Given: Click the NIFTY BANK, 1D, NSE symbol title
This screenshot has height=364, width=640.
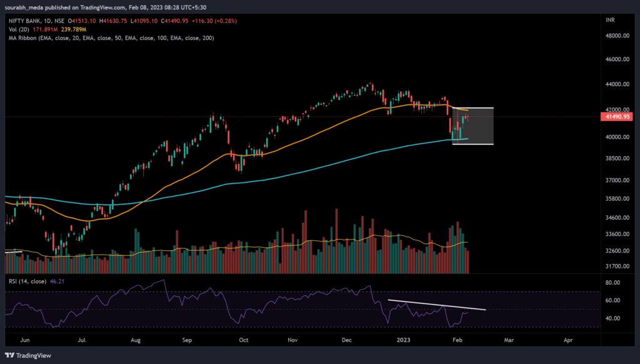Looking at the screenshot, I should (x=37, y=21).
